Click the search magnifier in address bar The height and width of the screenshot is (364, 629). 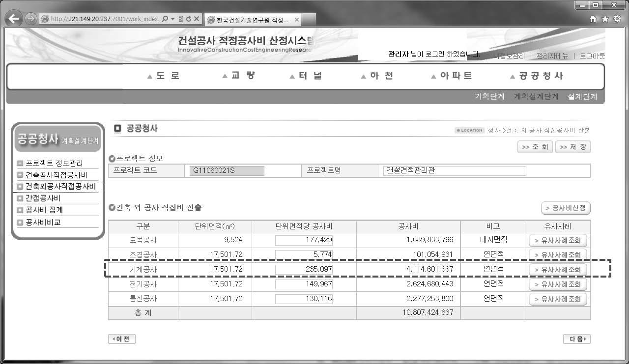pos(165,19)
